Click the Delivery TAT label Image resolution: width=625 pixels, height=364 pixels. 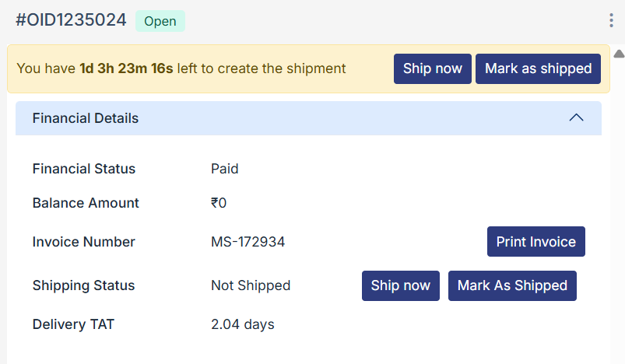tap(73, 324)
